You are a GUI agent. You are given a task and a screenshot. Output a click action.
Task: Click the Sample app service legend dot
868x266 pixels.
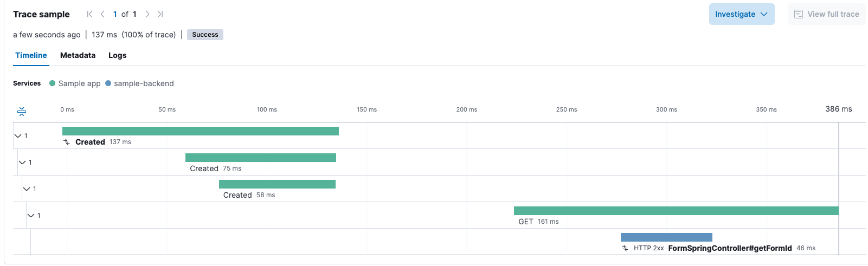pyautogui.click(x=53, y=83)
